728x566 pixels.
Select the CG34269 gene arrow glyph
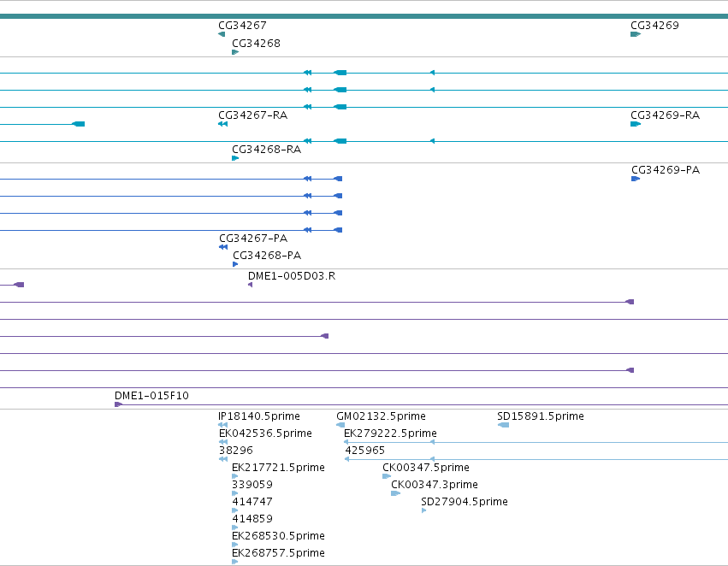pos(636,34)
